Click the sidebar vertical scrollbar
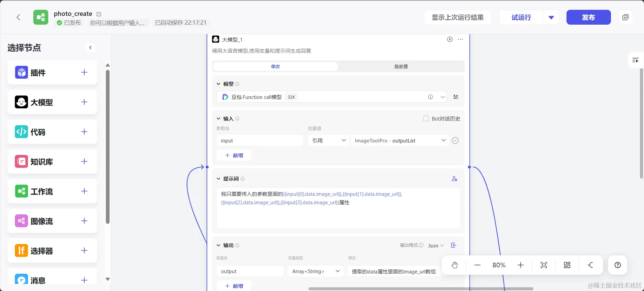Image resolution: width=644 pixels, height=291 pixels. [108, 147]
